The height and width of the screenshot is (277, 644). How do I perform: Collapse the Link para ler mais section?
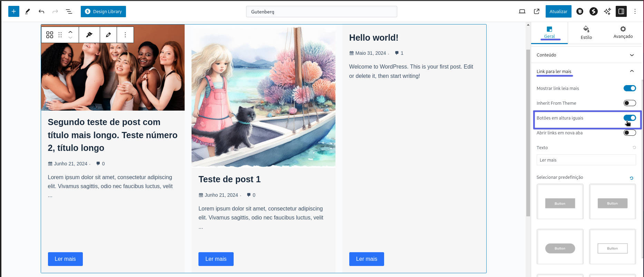tap(586, 71)
